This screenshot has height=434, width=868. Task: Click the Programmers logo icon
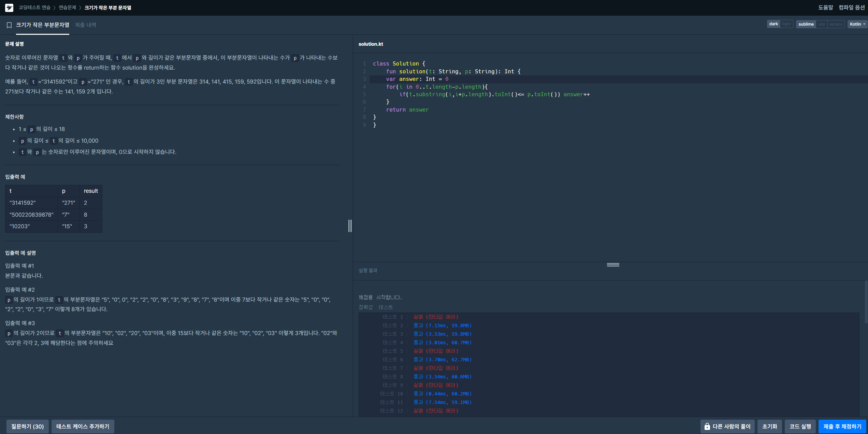coord(9,8)
